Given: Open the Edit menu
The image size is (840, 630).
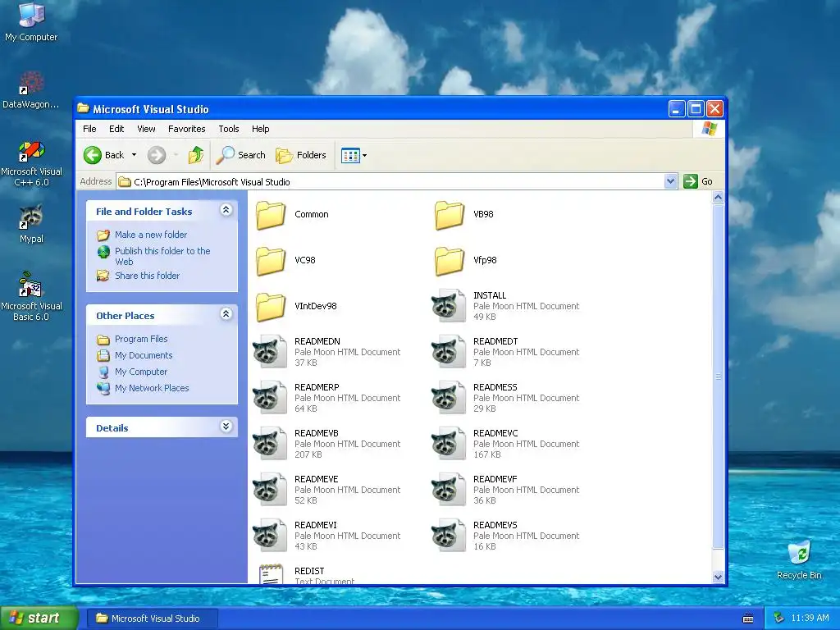Looking at the screenshot, I should (x=116, y=129).
